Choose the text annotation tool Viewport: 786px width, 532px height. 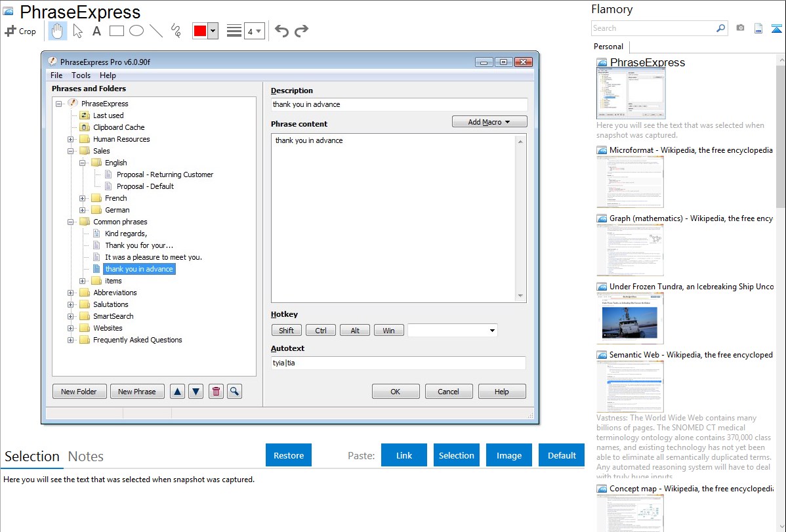96,31
